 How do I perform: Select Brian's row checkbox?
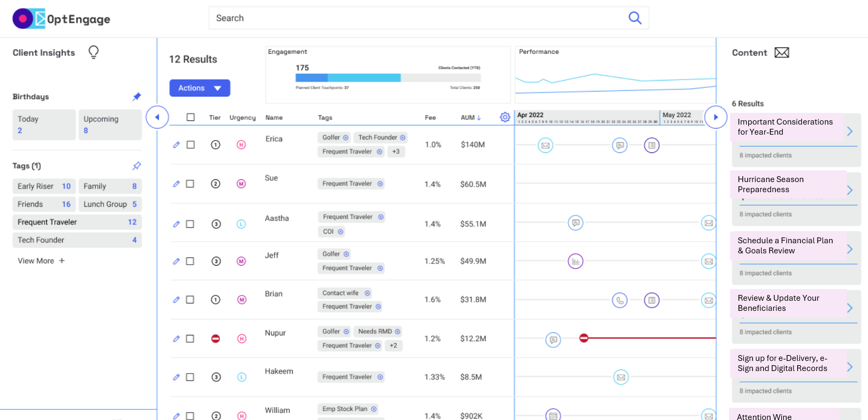tap(190, 300)
